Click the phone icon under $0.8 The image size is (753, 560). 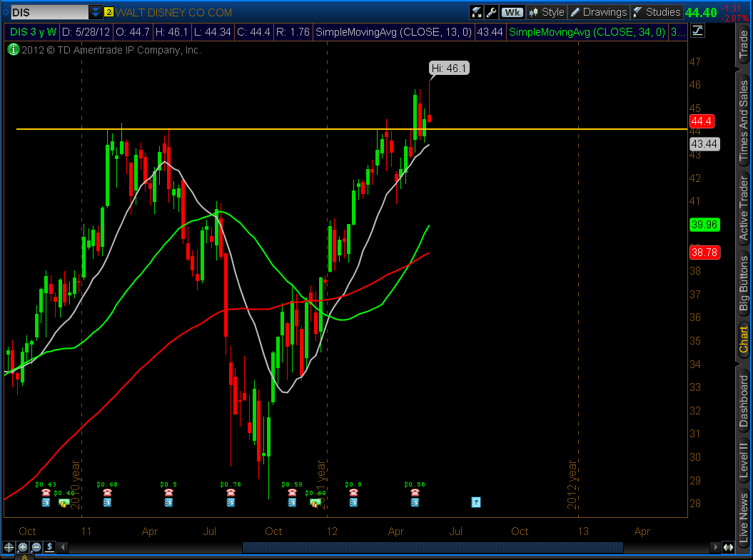click(x=353, y=493)
